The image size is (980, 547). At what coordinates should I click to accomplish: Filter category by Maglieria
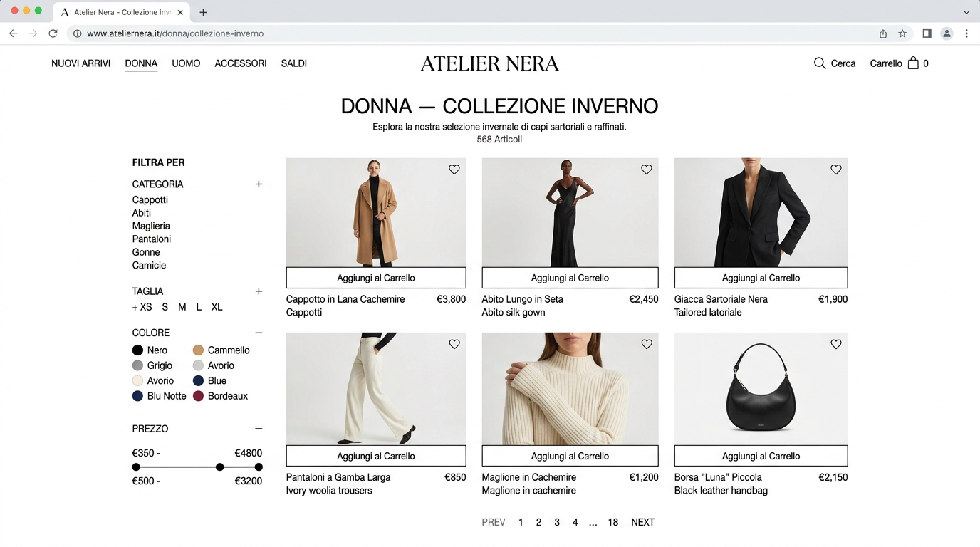(x=151, y=226)
